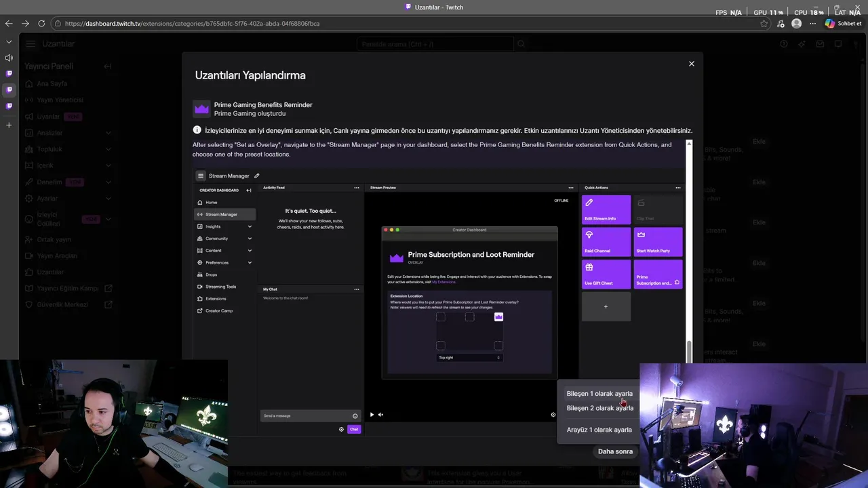
Task: Open Uzantılar in the sidebar
Action: pyautogui.click(x=50, y=272)
